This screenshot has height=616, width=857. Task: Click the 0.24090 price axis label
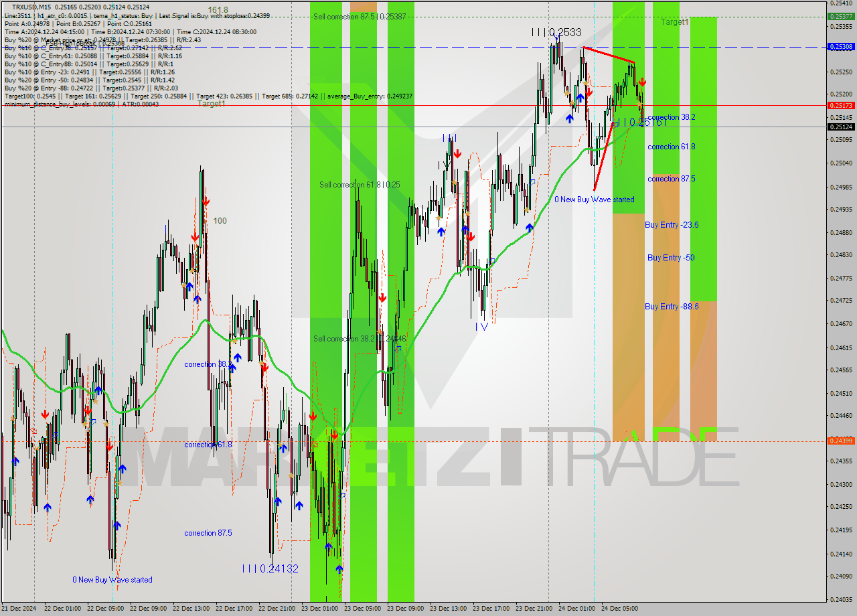point(841,576)
